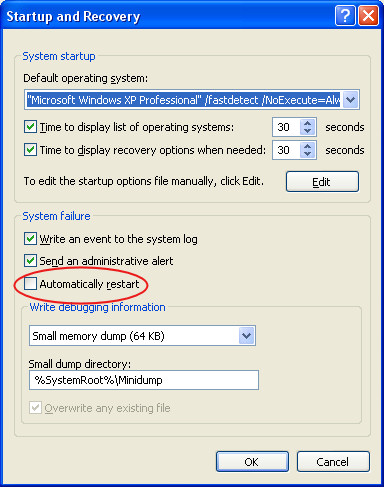
Task: Click the operating systems seconds value field
Action: [x=287, y=127]
